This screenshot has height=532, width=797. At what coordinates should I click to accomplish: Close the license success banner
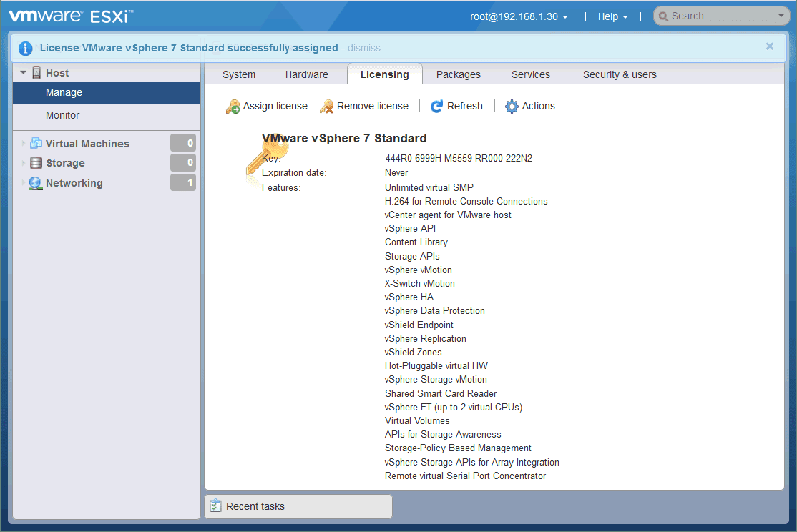click(x=769, y=46)
